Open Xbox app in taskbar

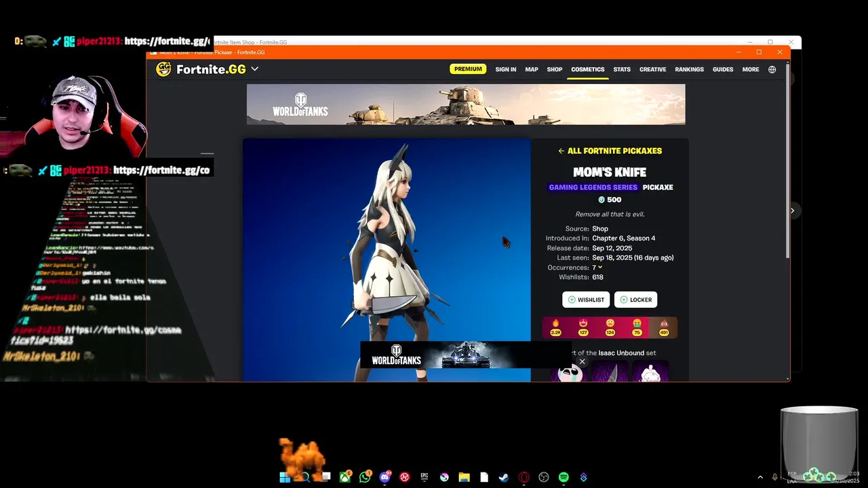click(x=345, y=477)
